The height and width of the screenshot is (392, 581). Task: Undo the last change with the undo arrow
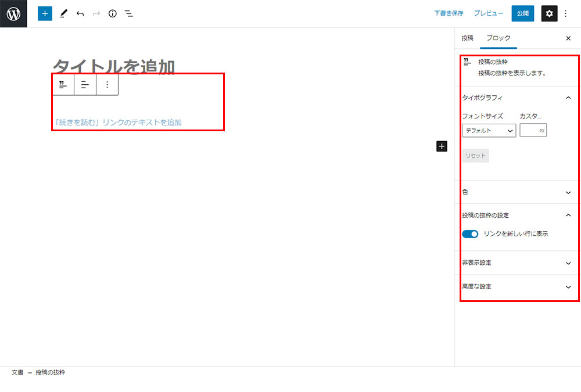pyautogui.click(x=81, y=13)
